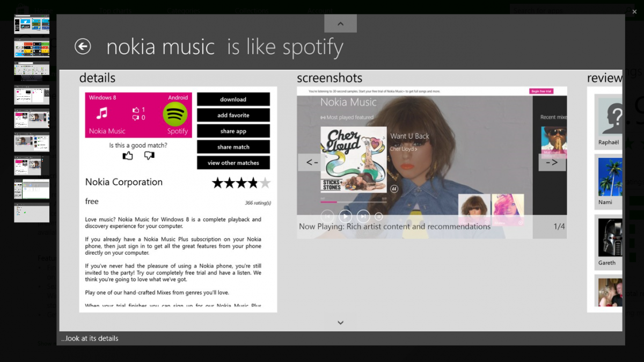The height and width of the screenshot is (362, 644).
Task: Select the seventh slide thumbnail in left strip
Action: pyautogui.click(x=32, y=166)
